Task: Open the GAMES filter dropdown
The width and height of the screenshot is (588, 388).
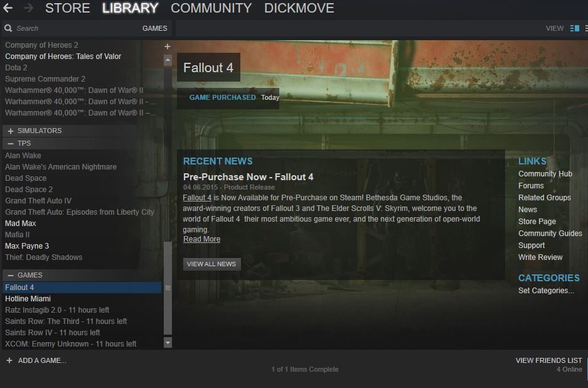Action: (154, 28)
